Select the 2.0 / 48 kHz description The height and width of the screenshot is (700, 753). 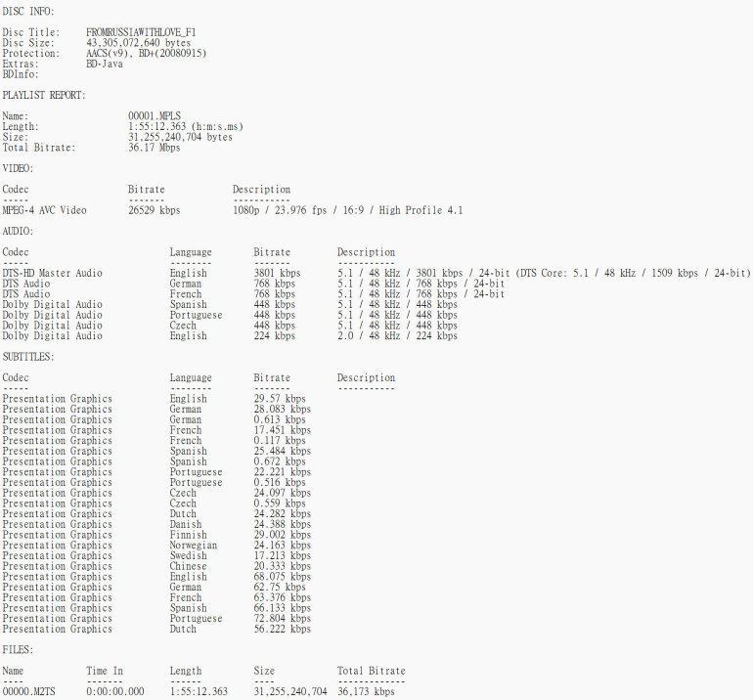pos(397,336)
